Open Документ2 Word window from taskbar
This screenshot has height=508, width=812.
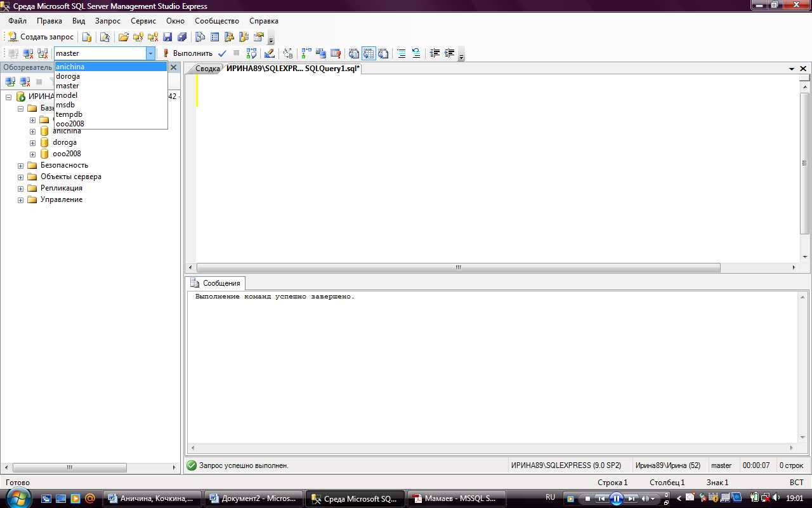click(x=254, y=498)
